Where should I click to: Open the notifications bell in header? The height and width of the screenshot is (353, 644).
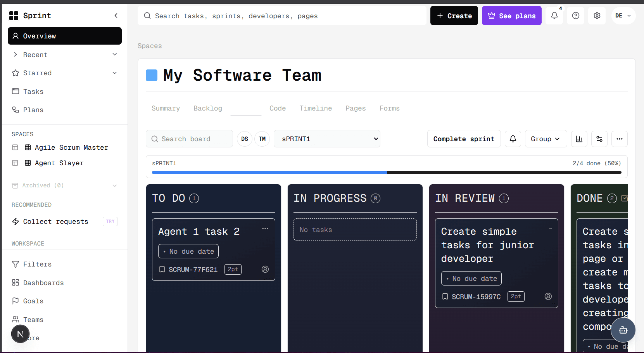click(554, 16)
